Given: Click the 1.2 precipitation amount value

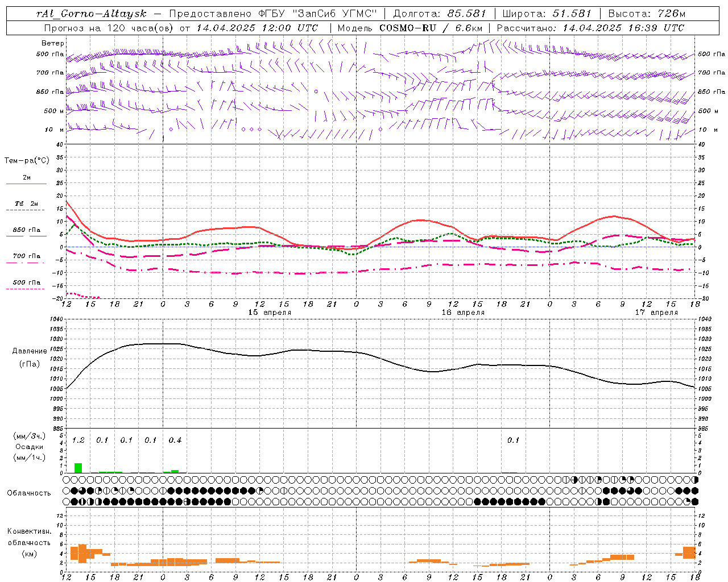Looking at the screenshot, I should pos(78,440).
